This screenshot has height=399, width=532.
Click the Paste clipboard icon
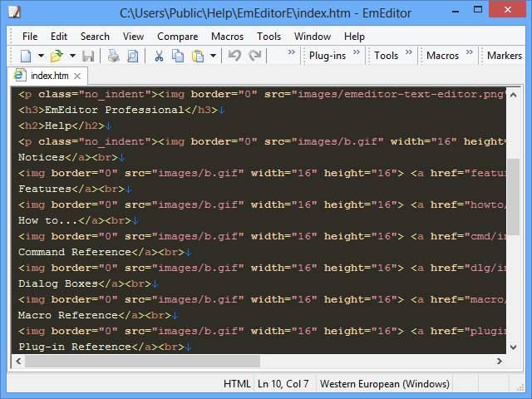[x=198, y=56]
